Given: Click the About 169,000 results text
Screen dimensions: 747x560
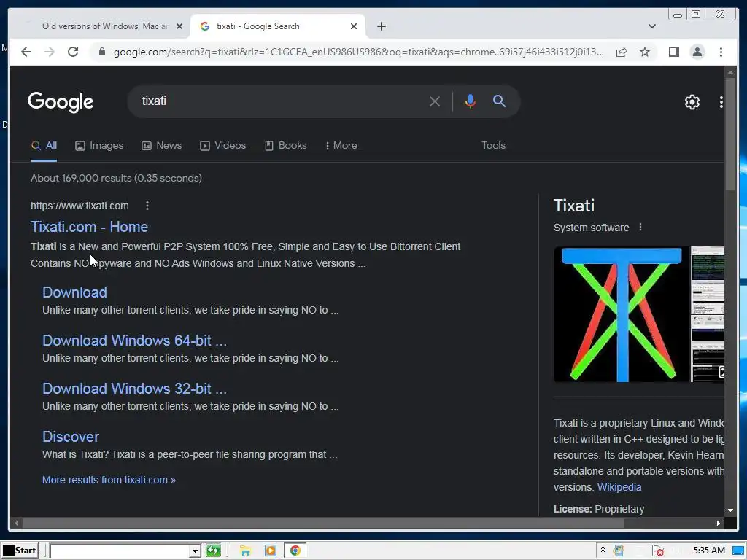Looking at the screenshot, I should (x=116, y=178).
